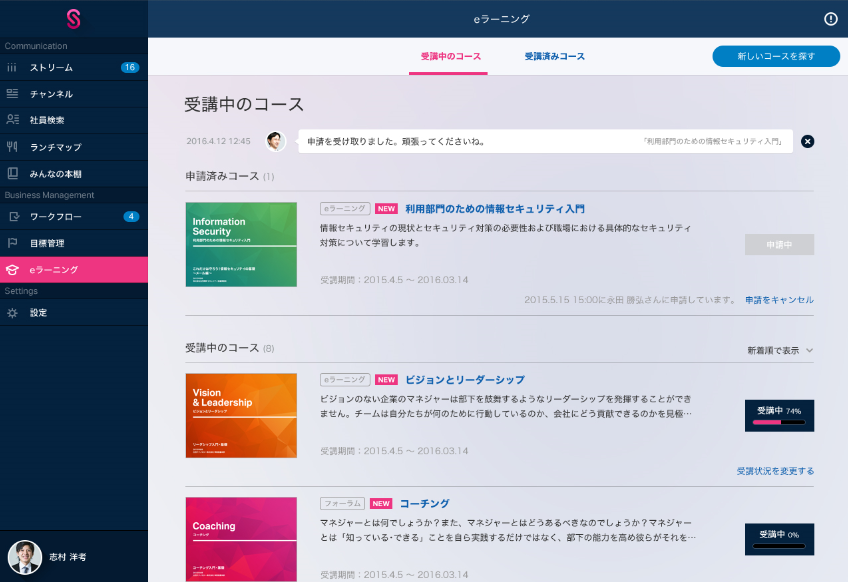Click the 受講状況を変更する link
This screenshot has width=848, height=582.
pyautogui.click(x=775, y=471)
